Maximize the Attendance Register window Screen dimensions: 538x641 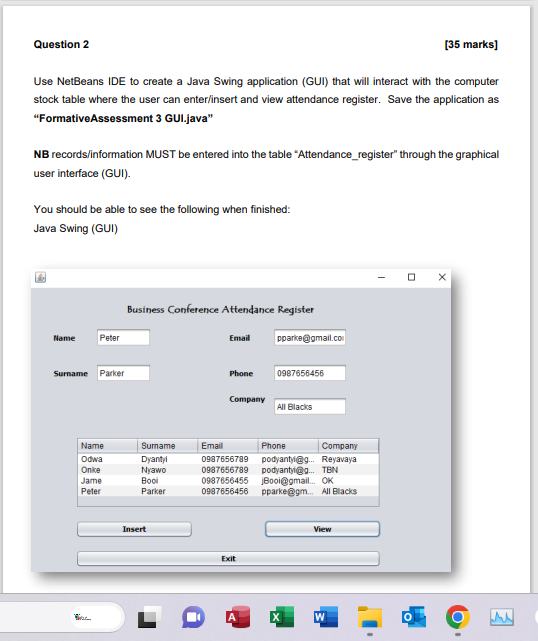coord(411,277)
